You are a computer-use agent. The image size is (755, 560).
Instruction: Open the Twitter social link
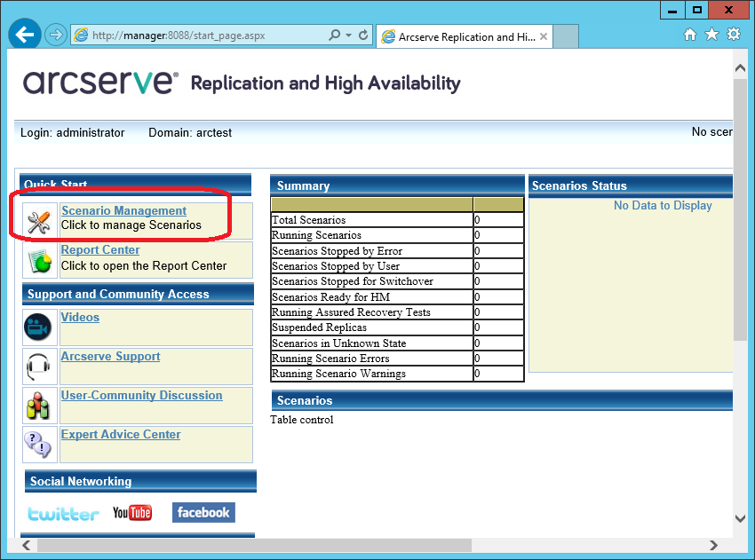[63, 513]
